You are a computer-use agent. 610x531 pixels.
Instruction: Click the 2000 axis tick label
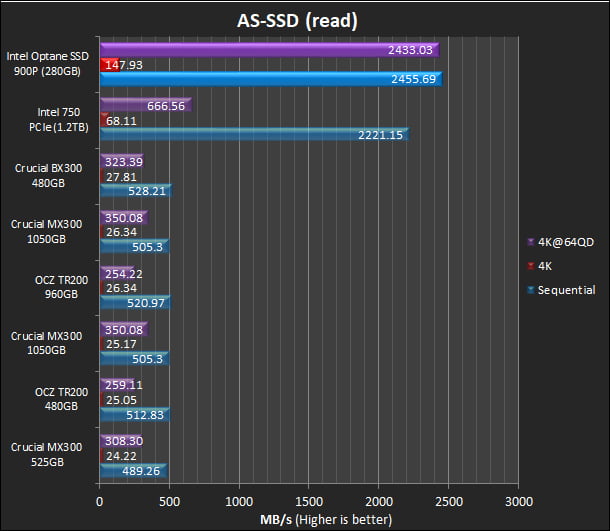tap(379, 501)
